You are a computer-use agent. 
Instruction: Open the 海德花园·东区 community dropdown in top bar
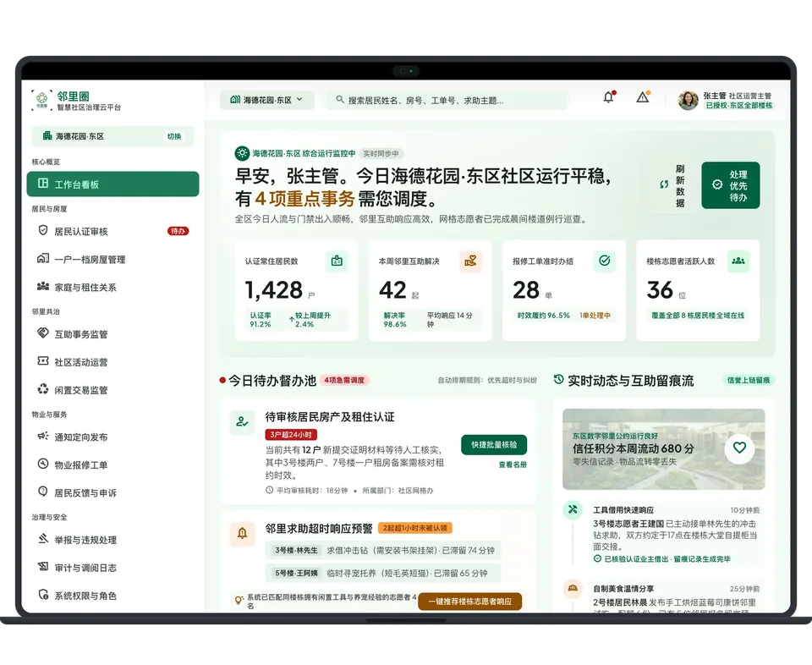pos(266,100)
